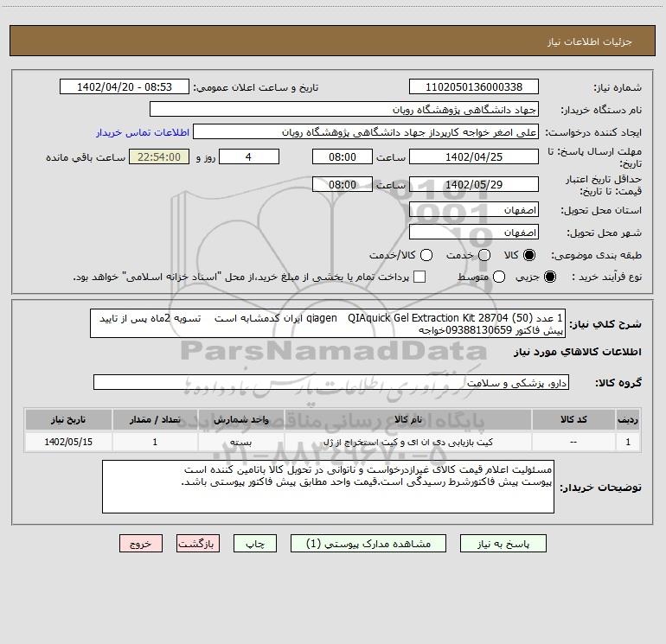Screen dimensions: 666x644
Task: Click response deadline time field 08:00
Action: tap(343, 156)
